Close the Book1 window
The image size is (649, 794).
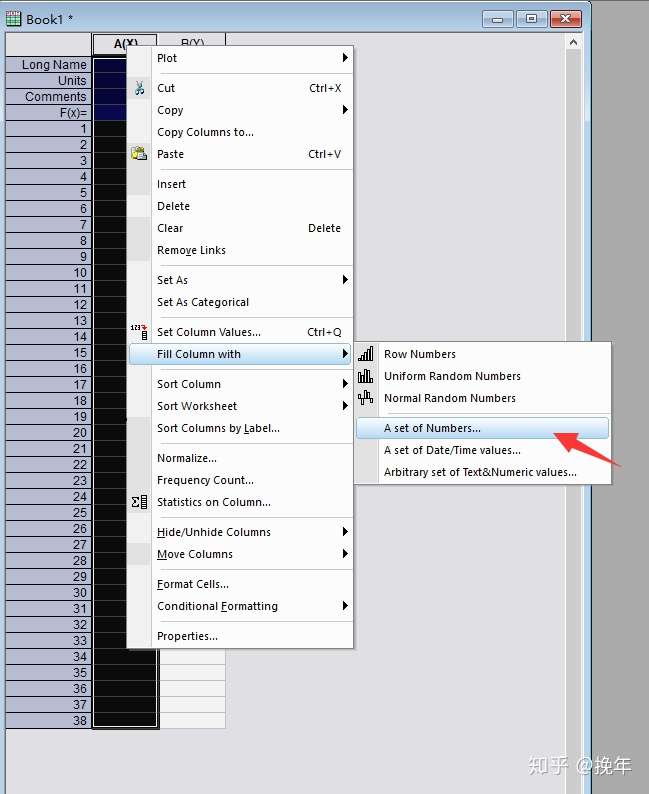pos(565,19)
